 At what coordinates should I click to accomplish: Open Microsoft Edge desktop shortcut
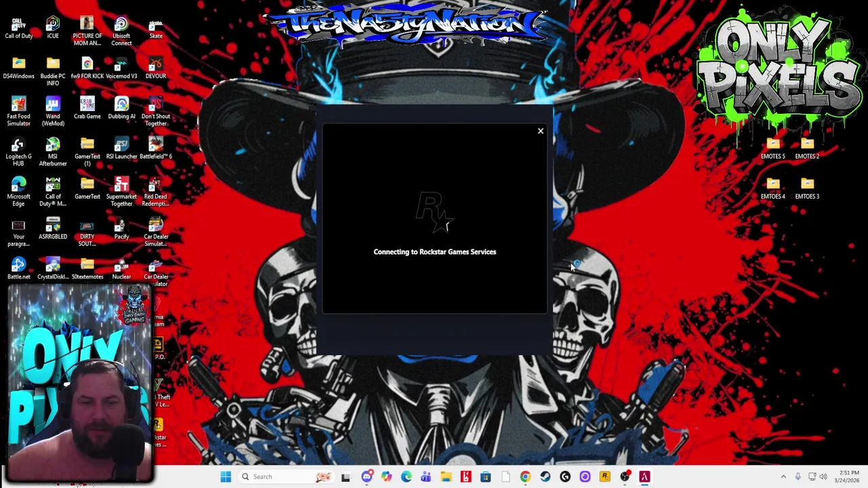coord(18,192)
